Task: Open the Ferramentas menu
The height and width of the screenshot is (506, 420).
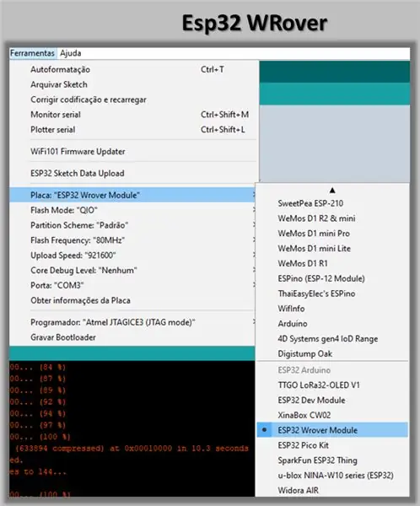Action: [x=32, y=53]
